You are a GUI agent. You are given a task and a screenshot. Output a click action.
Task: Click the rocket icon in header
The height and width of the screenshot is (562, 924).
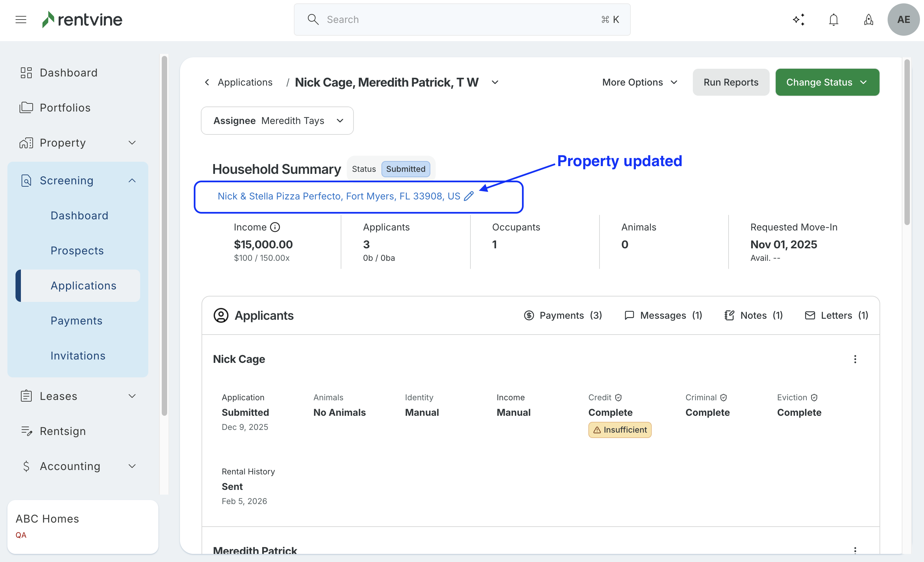point(868,20)
